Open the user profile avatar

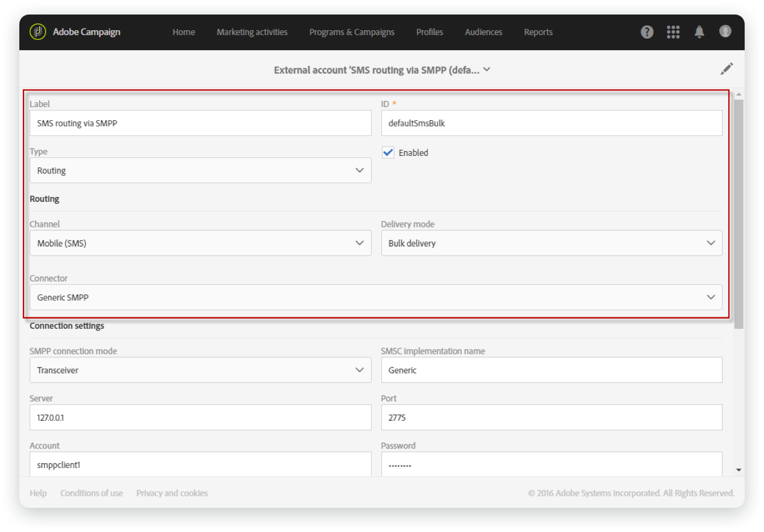pyautogui.click(x=725, y=32)
